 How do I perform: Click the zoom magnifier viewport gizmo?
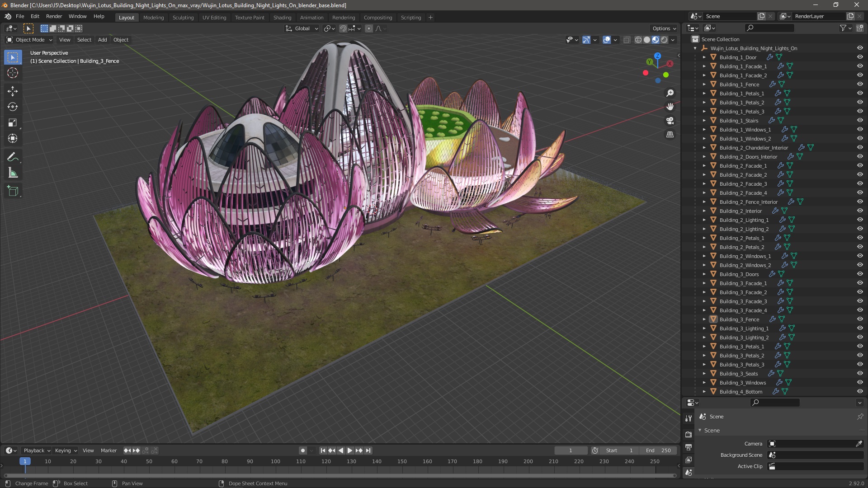tap(670, 93)
